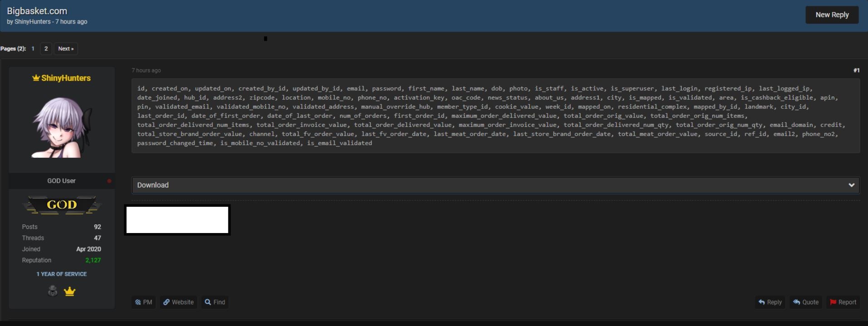Click the Bigbasket.com thread title
Screen dimensions: 868x326
click(37, 11)
